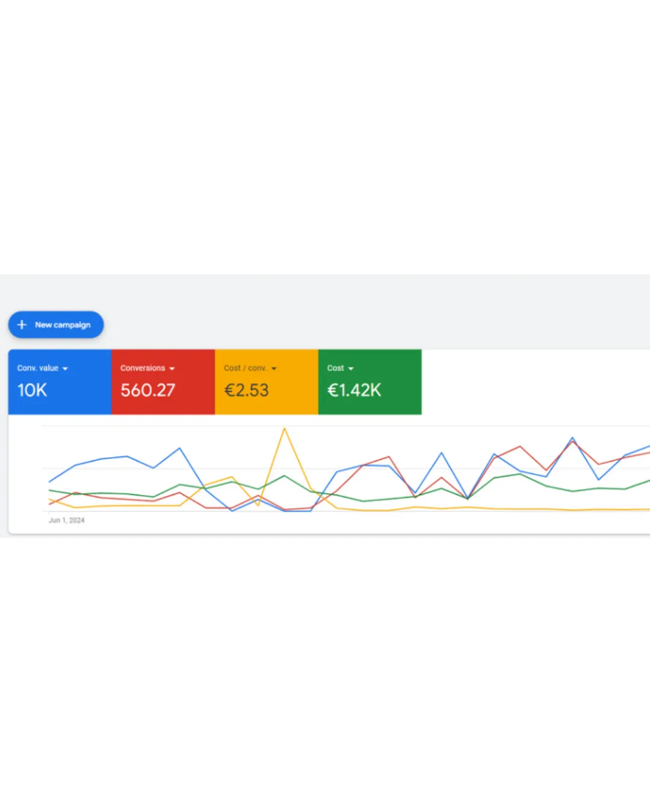Expand the green Cost dropdown arrow
Viewport: 650px width, 812px height.
click(x=351, y=369)
